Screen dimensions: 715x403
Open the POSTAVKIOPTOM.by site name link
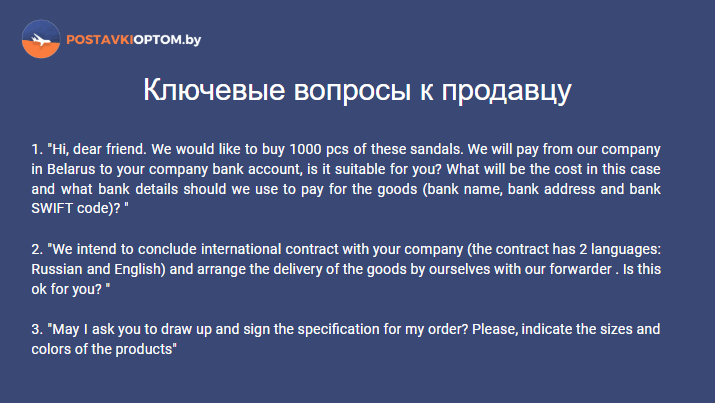pyautogui.click(x=134, y=40)
